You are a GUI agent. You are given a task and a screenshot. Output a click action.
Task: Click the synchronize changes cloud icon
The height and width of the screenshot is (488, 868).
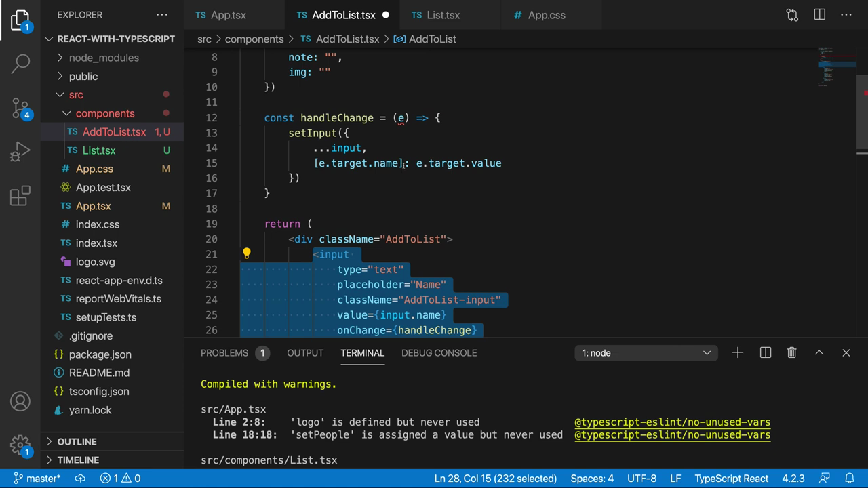(80, 479)
